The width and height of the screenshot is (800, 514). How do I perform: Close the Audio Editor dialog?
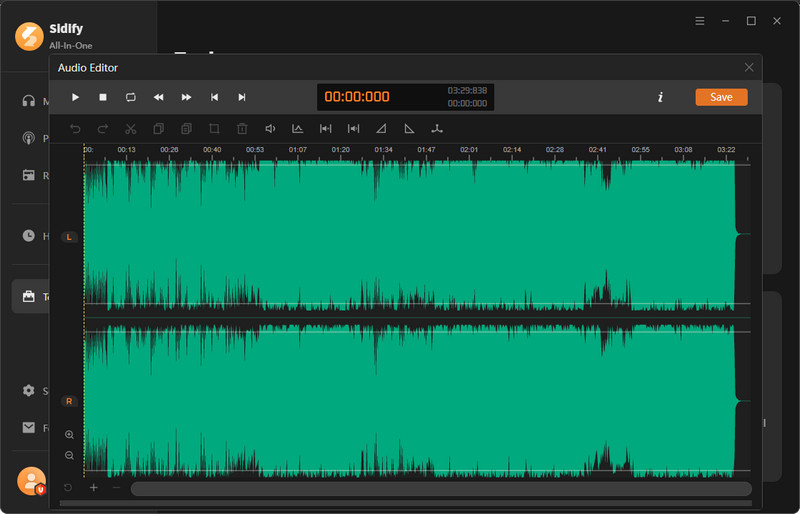click(x=749, y=67)
